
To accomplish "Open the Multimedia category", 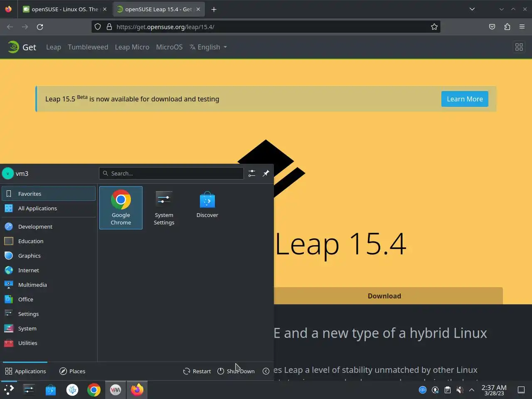I will [x=49, y=285].
